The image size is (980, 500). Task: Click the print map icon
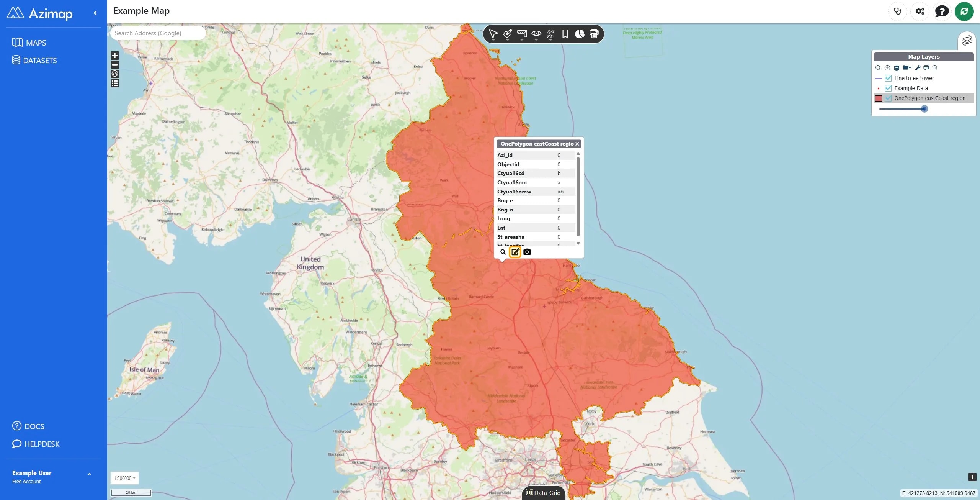[594, 34]
